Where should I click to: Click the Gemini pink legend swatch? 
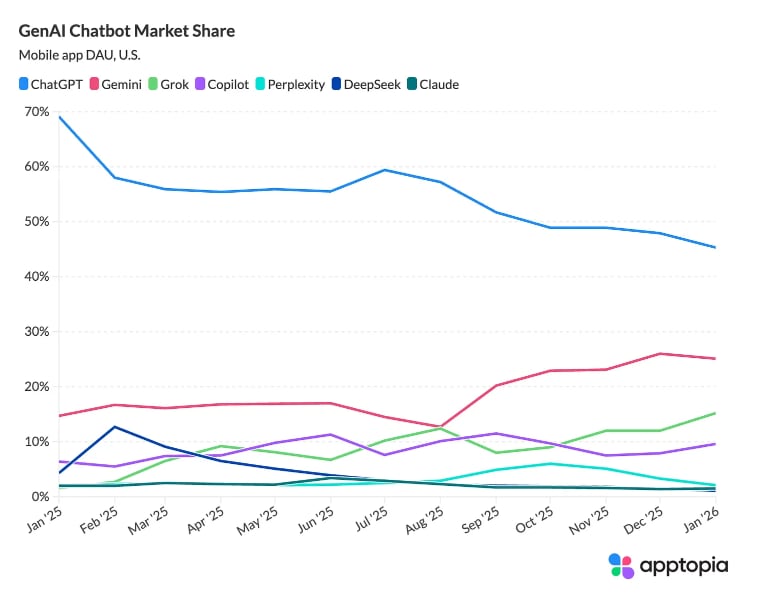click(95, 84)
